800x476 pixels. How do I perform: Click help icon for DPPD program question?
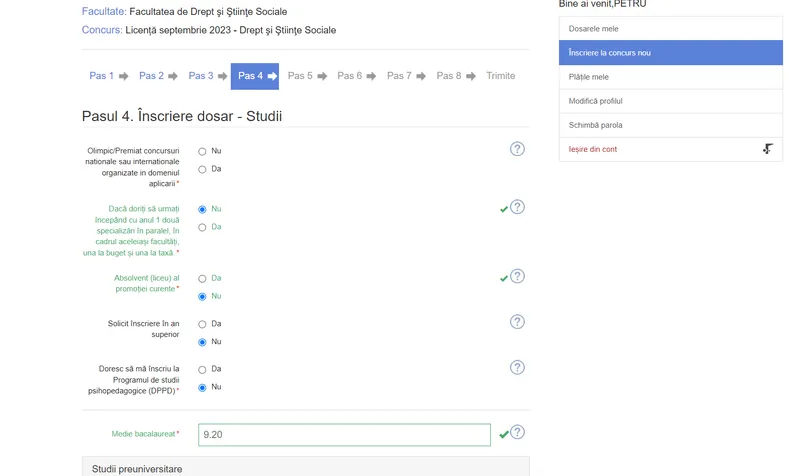pos(517,367)
